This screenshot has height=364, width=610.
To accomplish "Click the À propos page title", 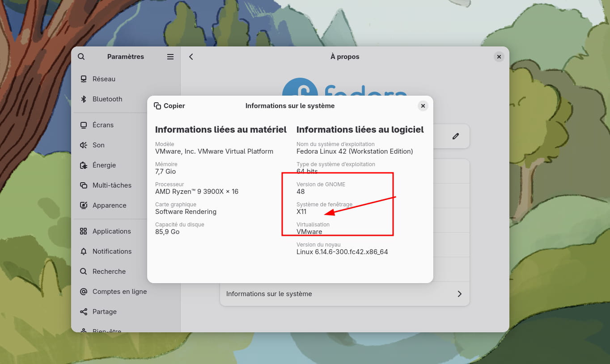I will [345, 57].
